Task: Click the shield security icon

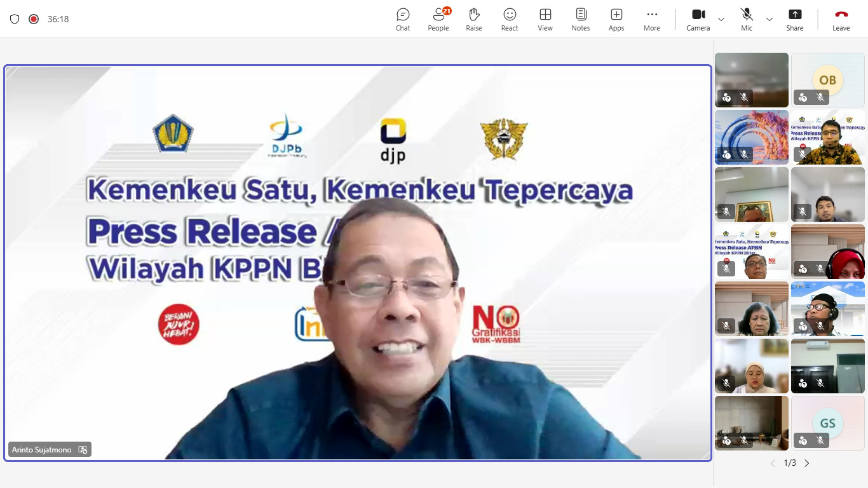Action: click(15, 19)
